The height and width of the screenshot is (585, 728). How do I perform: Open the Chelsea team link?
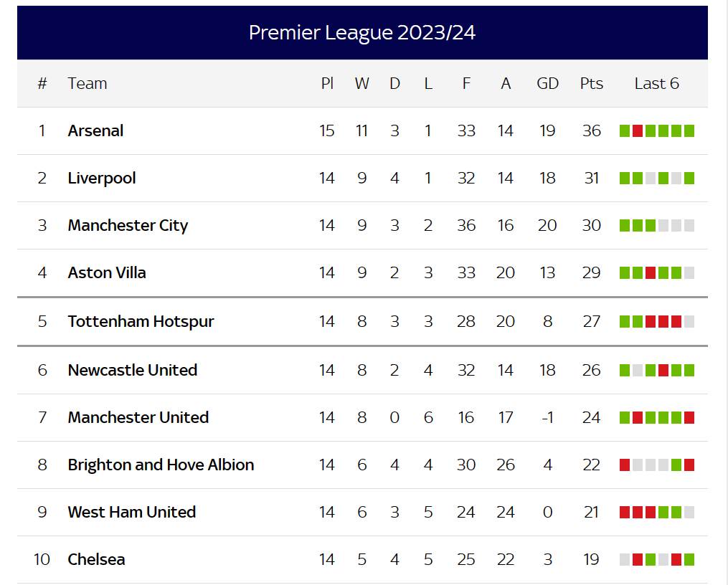pyautogui.click(x=96, y=559)
